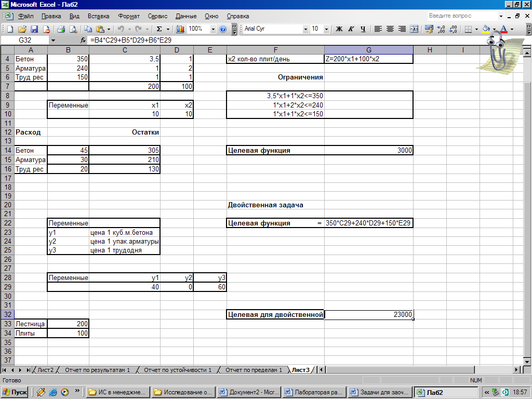Apply currency format icon
The image size is (532, 399).
pyautogui.click(x=429, y=29)
